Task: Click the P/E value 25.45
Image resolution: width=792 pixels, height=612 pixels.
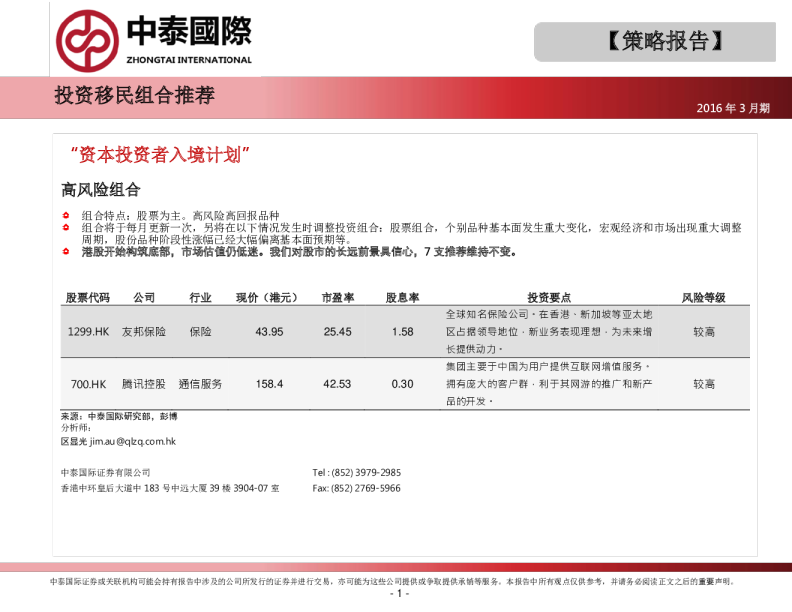Action: tap(337, 332)
